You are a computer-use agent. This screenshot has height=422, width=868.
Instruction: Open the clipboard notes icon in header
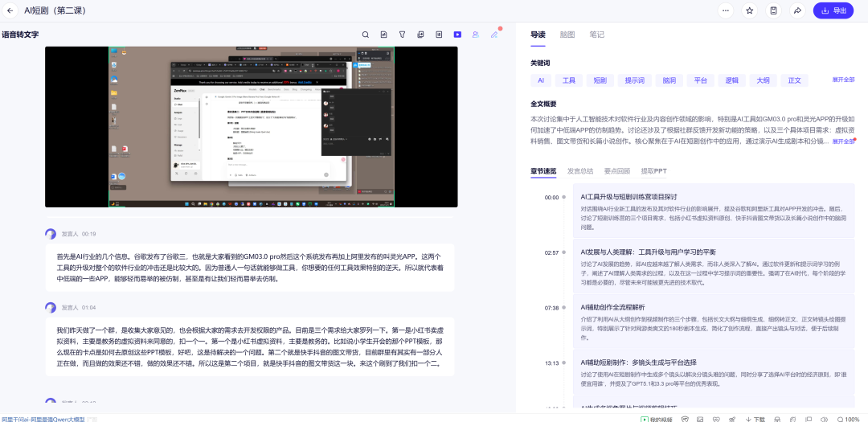tap(773, 10)
